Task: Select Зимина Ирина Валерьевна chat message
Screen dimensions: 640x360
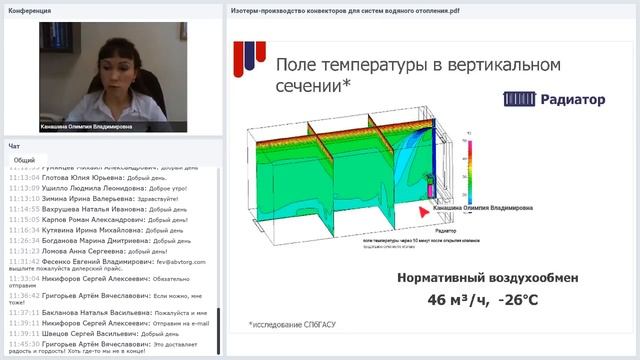Action: point(93,199)
